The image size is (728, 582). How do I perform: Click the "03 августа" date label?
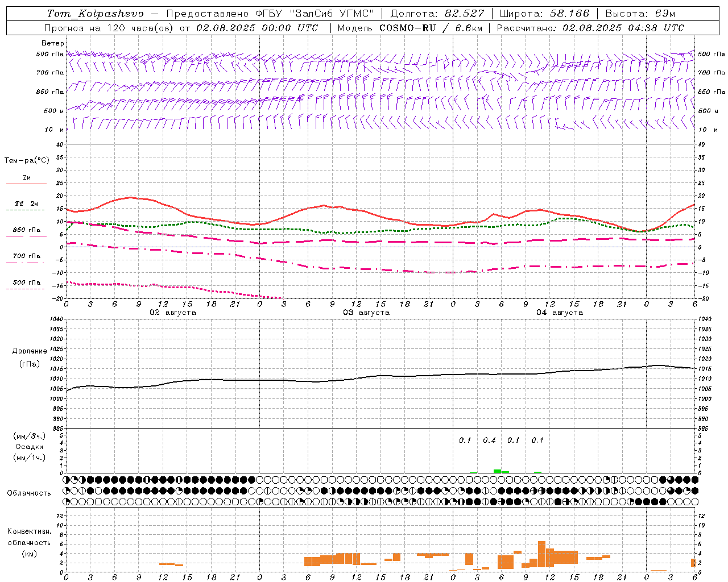tap(366, 313)
